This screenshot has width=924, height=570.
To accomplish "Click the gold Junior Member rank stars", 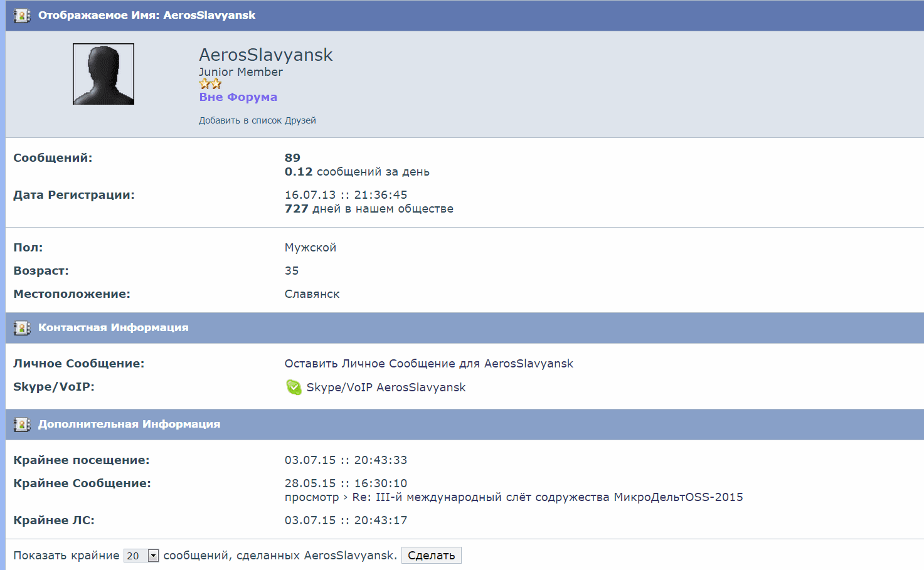I will coord(210,84).
